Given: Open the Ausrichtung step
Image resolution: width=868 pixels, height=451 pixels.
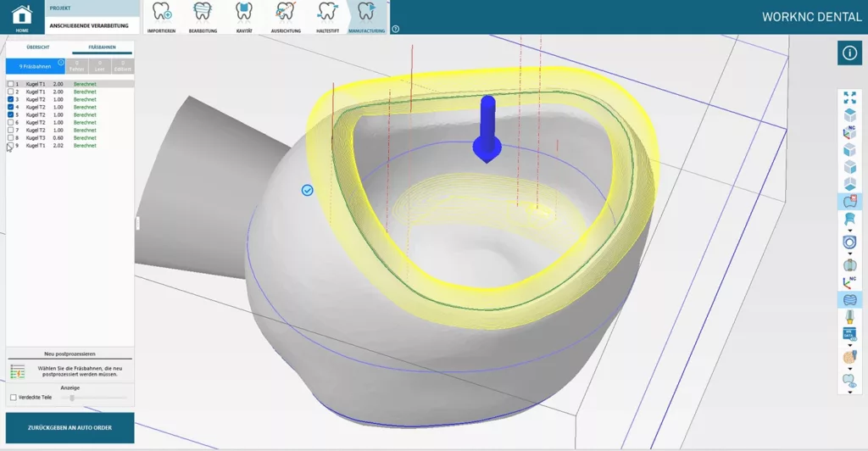Looking at the screenshot, I should coord(286,17).
